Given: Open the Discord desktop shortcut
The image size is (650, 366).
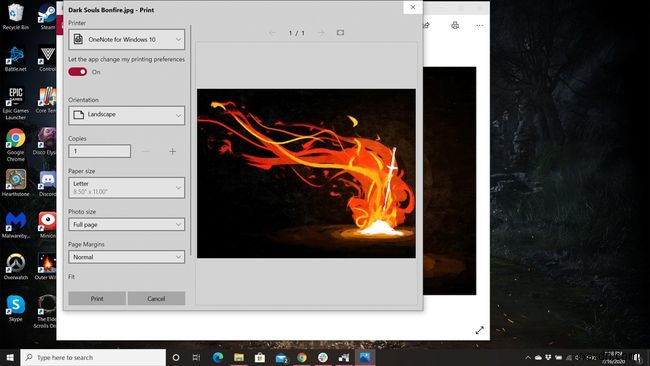Looking at the screenshot, I should point(47,182).
